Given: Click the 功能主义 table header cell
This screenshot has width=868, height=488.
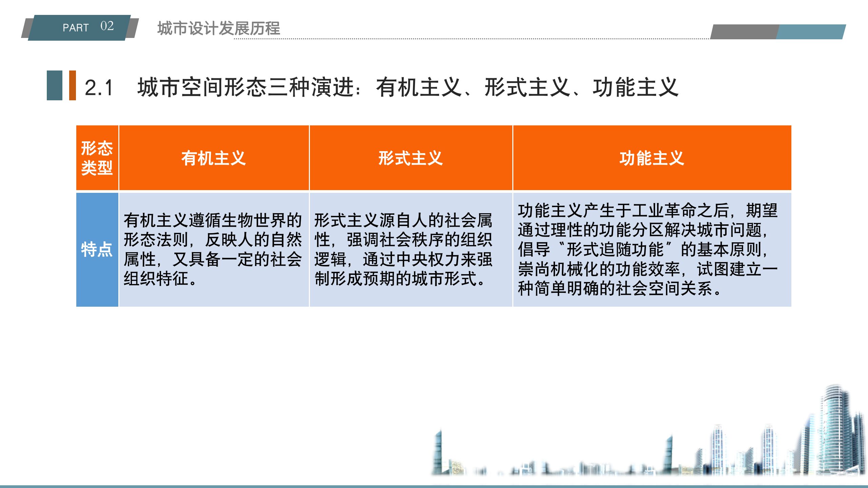Looking at the screenshot, I should [652, 158].
